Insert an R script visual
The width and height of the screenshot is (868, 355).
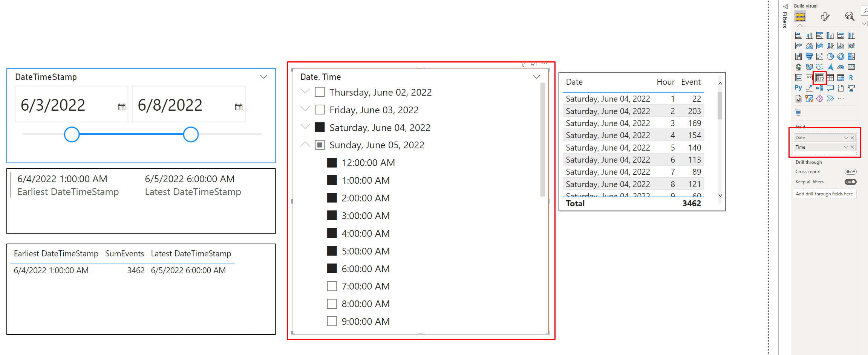[851, 78]
